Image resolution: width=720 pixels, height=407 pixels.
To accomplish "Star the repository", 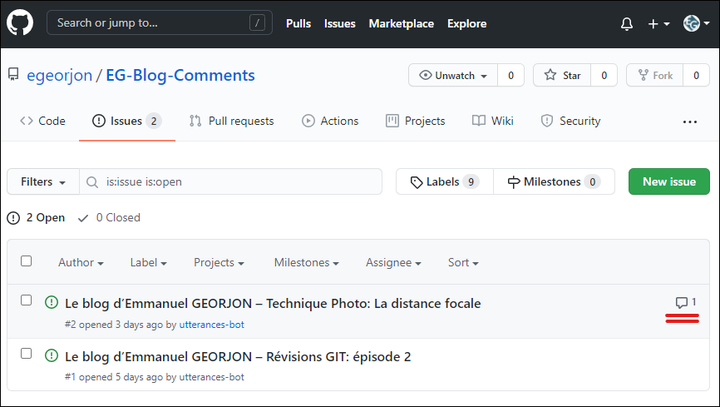I will (x=562, y=75).
